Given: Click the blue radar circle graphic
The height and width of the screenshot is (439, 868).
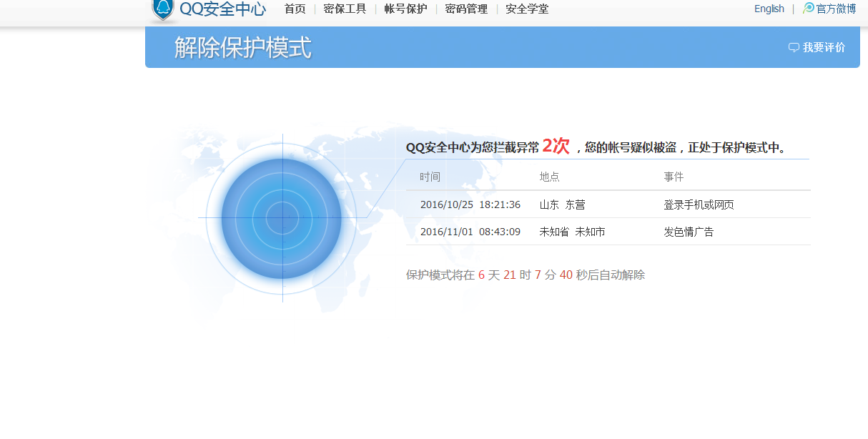Looking at the screenshot, I should (282, 218).
